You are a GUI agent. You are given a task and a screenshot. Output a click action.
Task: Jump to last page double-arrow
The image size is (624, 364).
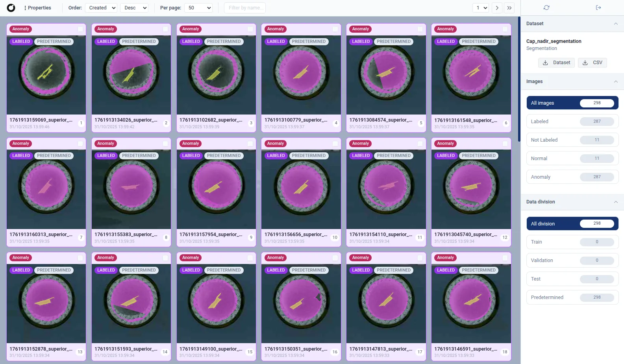(x=509, y=8)
